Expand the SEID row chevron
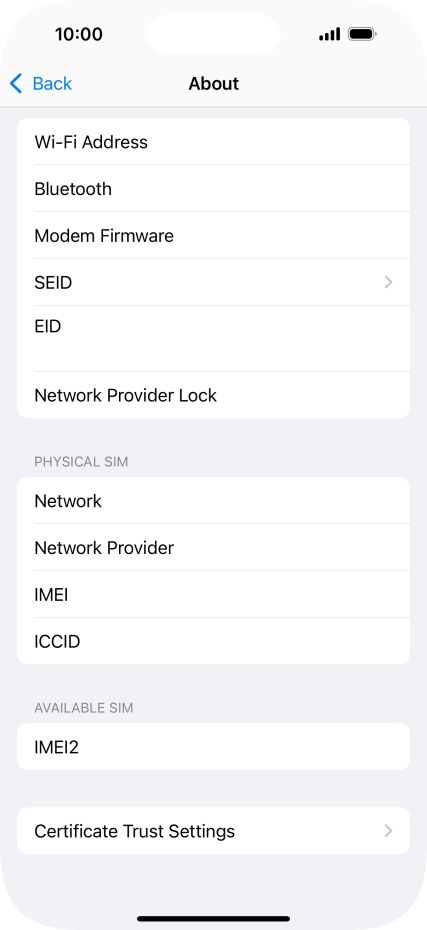Viewport: 427px width, 930px height. click(x=388, y=282)
